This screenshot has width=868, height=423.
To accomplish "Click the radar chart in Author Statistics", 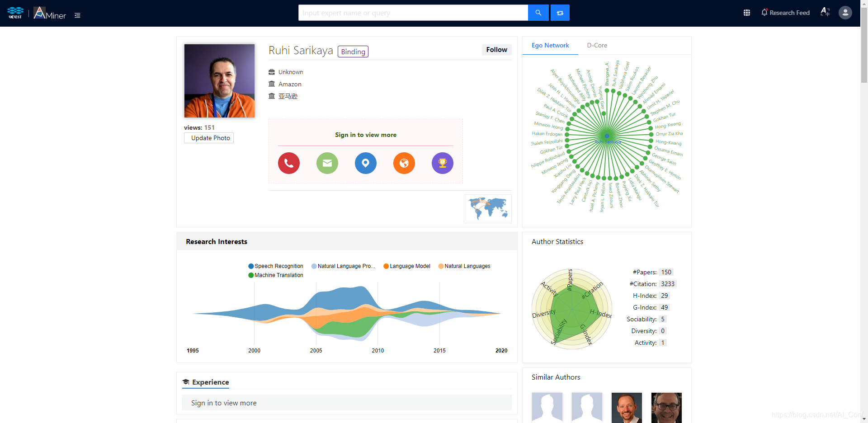I will click(x=572, y=309).
